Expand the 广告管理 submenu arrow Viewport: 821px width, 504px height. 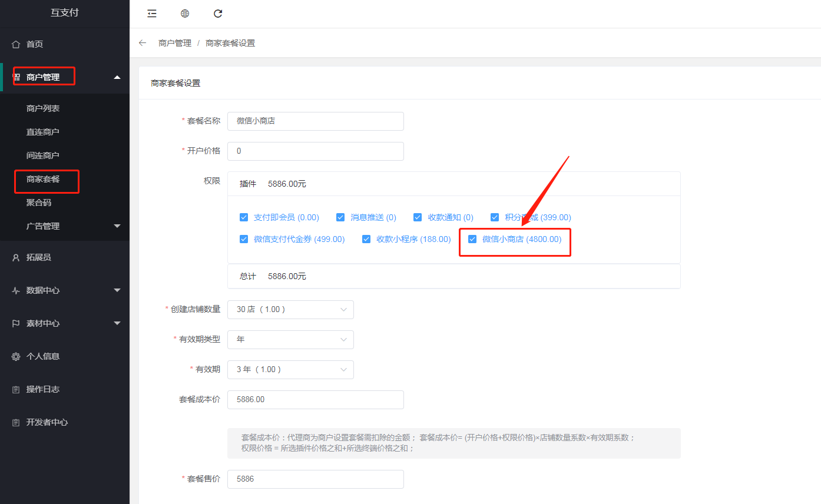(117, 226)
